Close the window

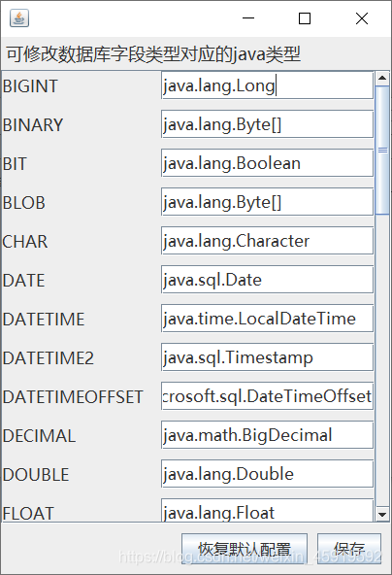coord(362,17)
